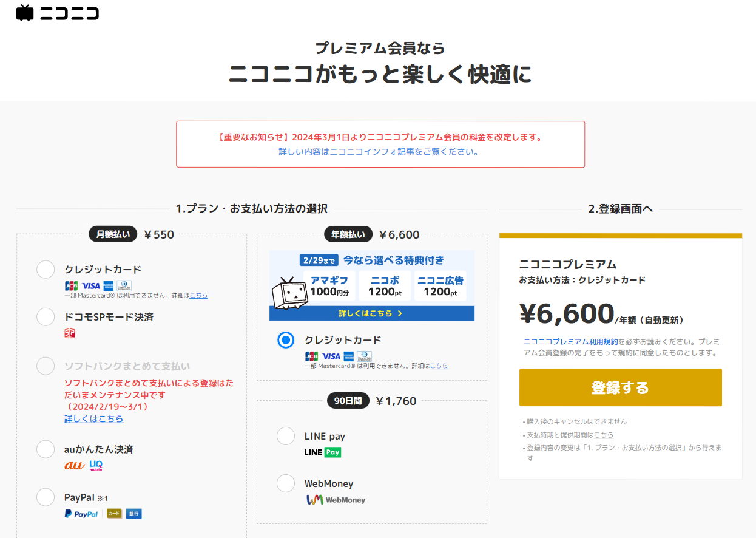
Task: Select monthly クレジットカード radio button
Action: (46, 269)
